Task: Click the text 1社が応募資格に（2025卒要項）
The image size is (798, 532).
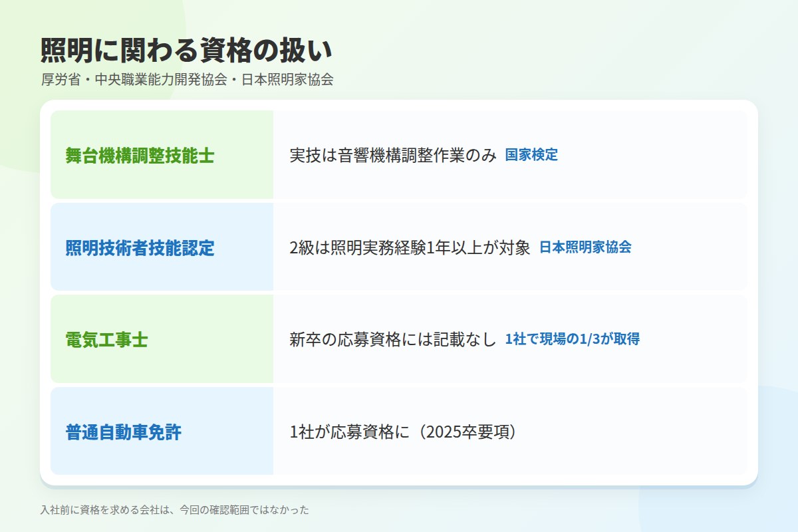Action: (x=403, y=432)
